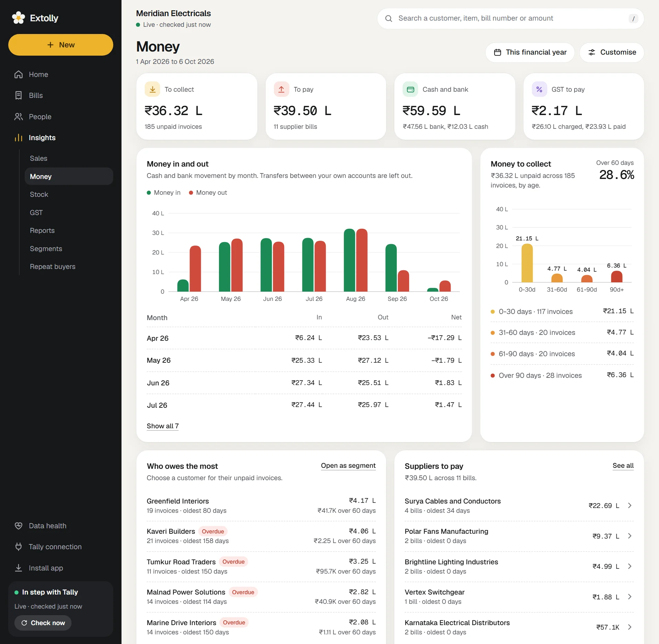The width and height of the screenshot is (659, 644).
Task: Select Stock under Insights
Action: (69, 194)
